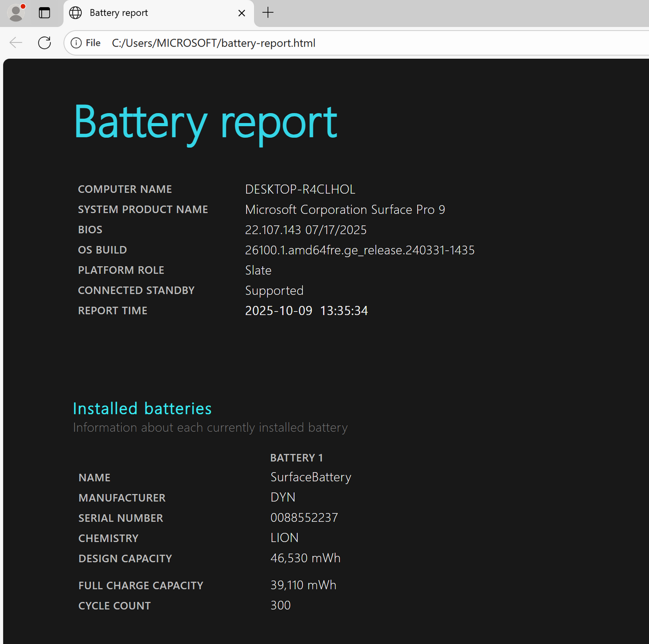Screen dimensions: 649x644
Task: Click the back navigation arrow
Action: [x=16, y=43]
